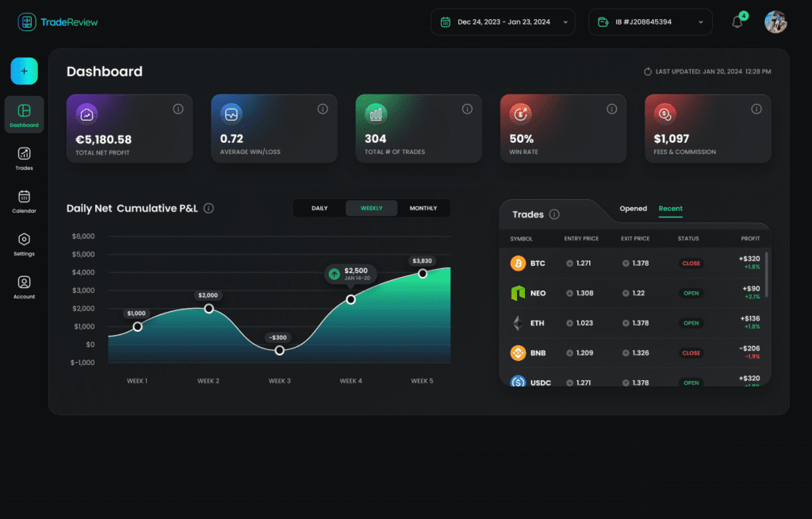Switch to the Opened tab in Trades panel
This screenshot has width=812, height=519.
pos(634,209)
